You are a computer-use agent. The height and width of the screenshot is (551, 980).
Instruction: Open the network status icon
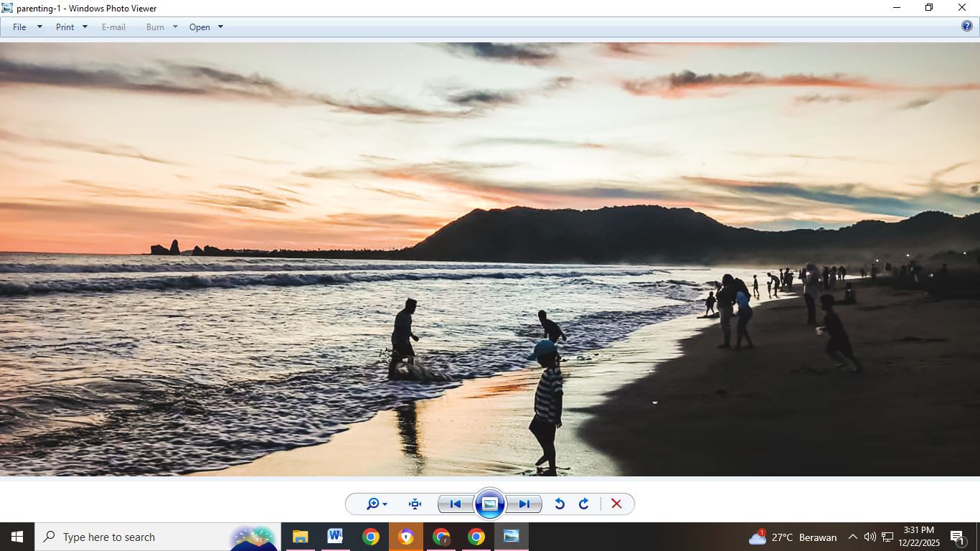coord(887,537)
